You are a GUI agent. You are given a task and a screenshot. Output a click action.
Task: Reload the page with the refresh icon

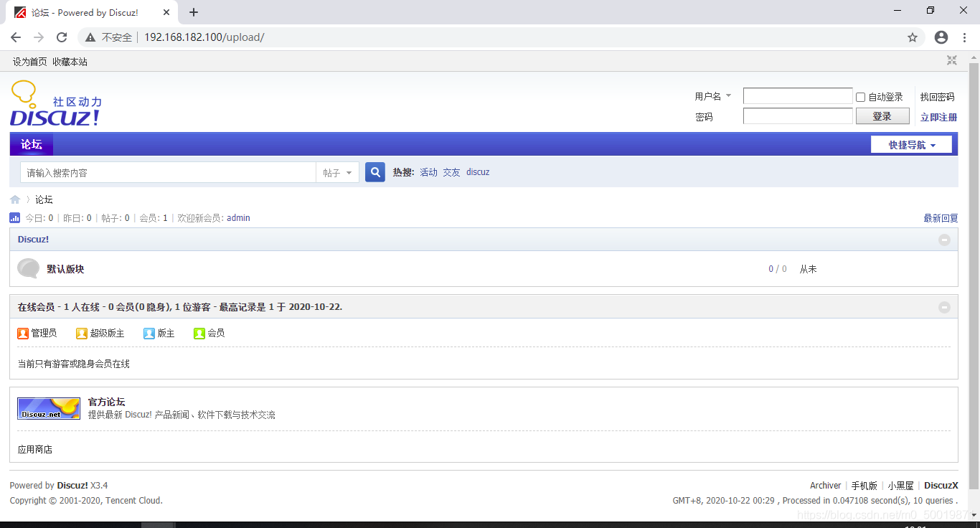pyautogui.click(x=62, y=37)
